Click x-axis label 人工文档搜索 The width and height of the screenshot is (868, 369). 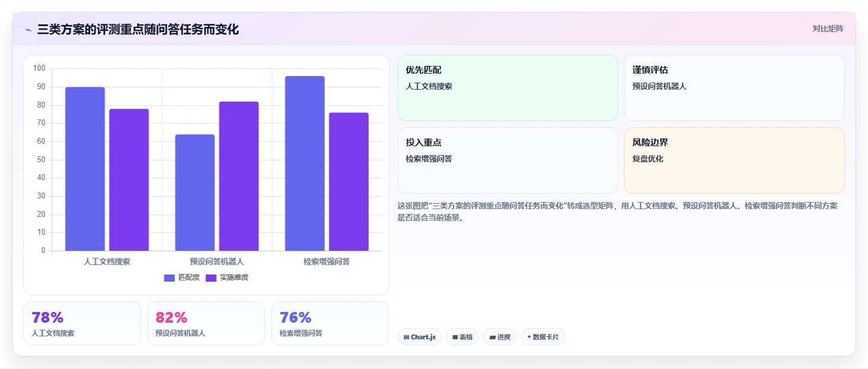point(107,261)
